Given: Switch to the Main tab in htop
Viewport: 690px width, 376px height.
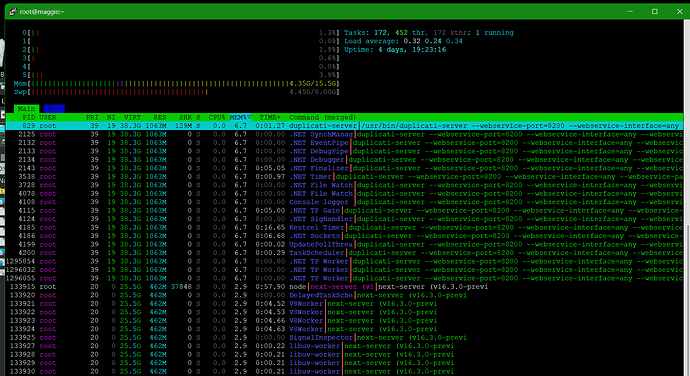Looking at the screenshot, I should (26, 108).
